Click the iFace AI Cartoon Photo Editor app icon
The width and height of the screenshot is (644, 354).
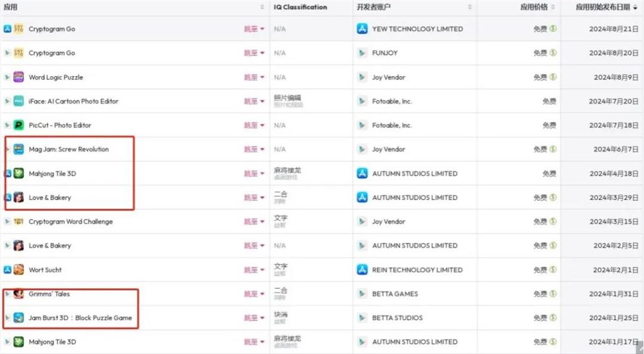[x=19, y=101]
